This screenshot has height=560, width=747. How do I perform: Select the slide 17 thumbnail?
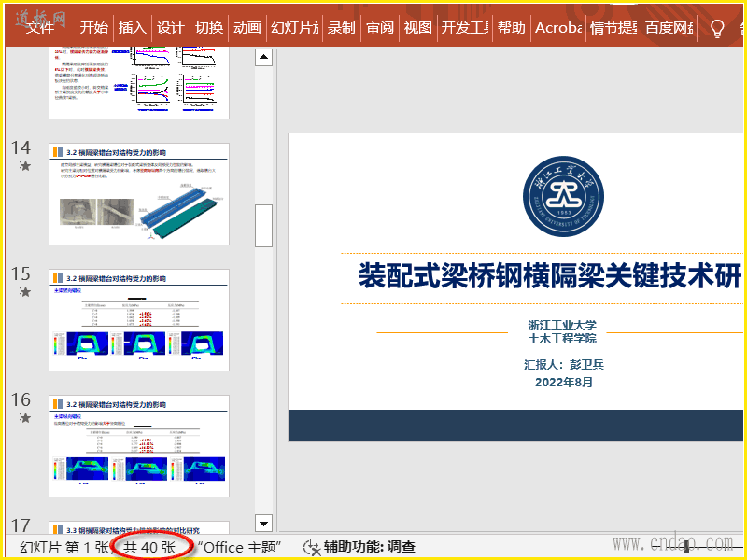click(x=139, y=527)
